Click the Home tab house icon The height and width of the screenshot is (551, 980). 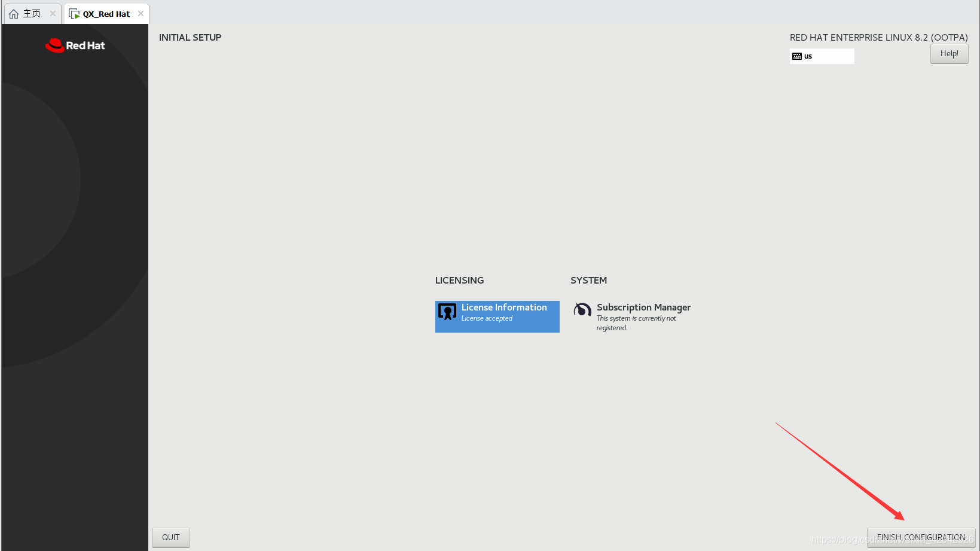tap(14, 14)
